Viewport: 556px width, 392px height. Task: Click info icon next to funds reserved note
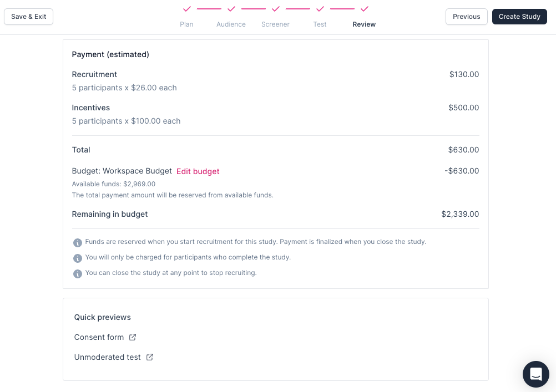coord(78,243)
